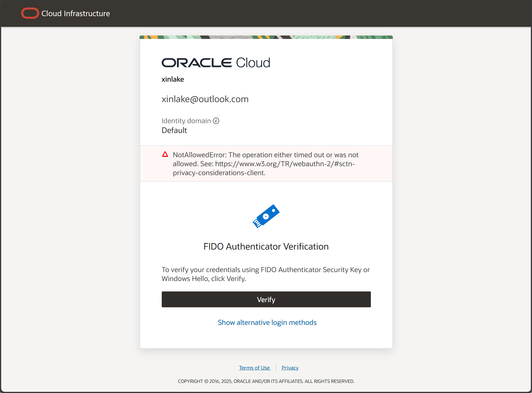Click the Cloud Infrastructure header title

pos(76,14)
